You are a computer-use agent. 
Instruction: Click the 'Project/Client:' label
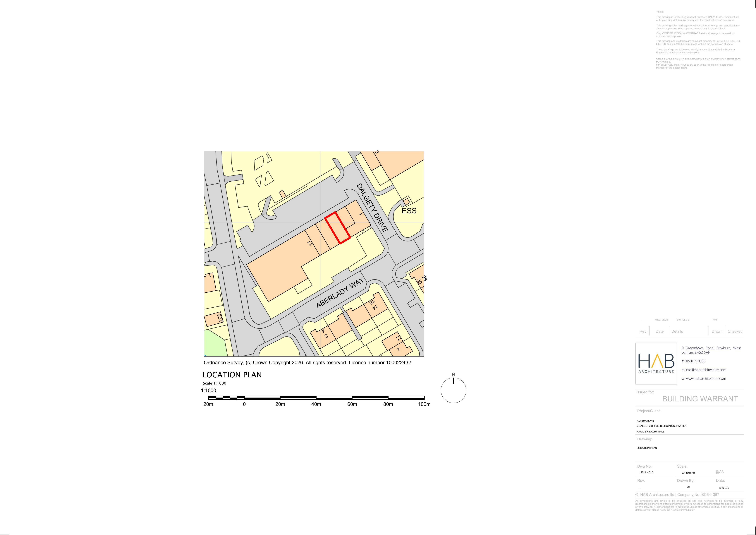coord(649,411)
